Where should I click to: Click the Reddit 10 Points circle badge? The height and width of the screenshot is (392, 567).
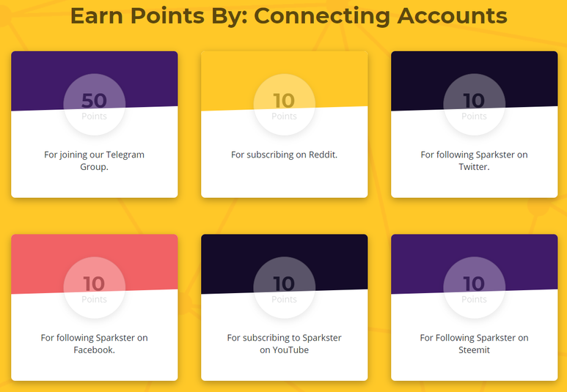284,105
